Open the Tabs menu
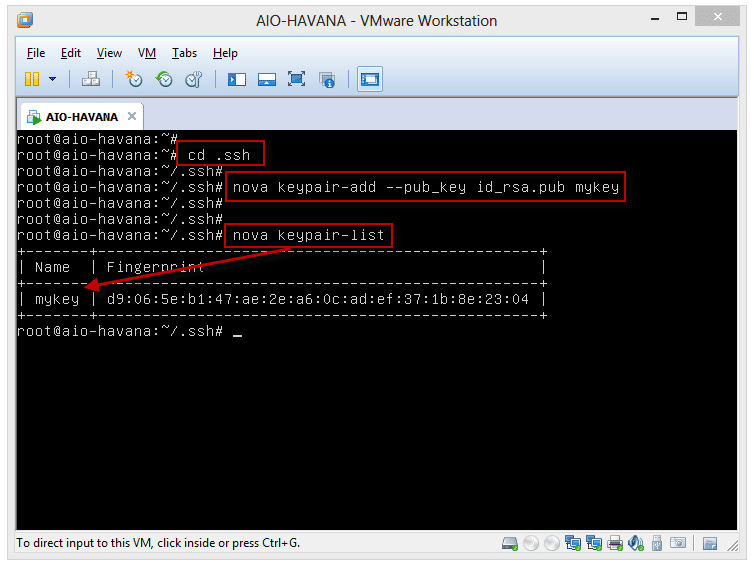The image size is (754, 567). (x=184, y=53)
